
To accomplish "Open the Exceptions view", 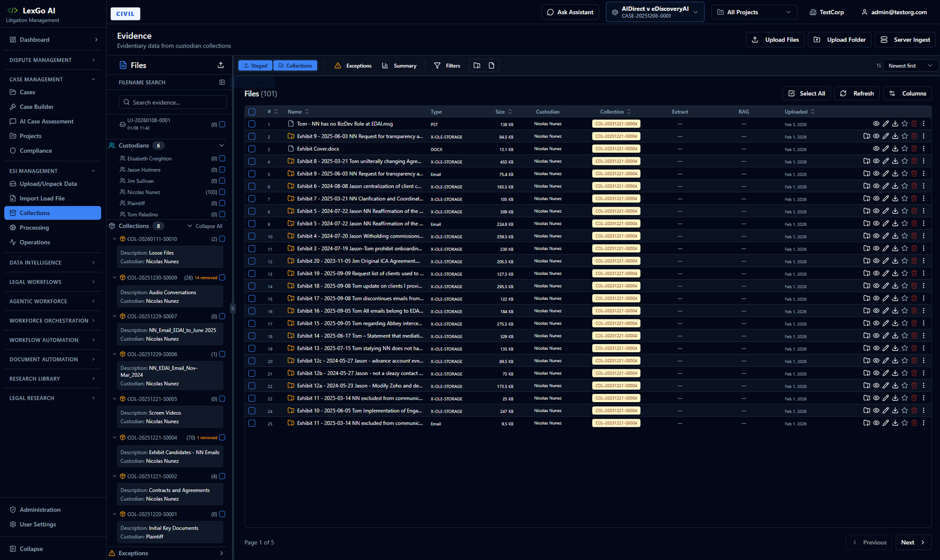I will pos(353,66).
